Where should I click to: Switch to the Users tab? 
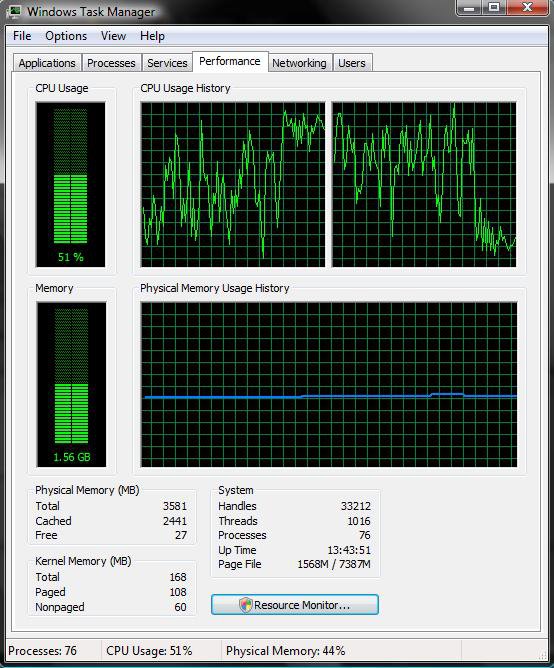point(352,63)
